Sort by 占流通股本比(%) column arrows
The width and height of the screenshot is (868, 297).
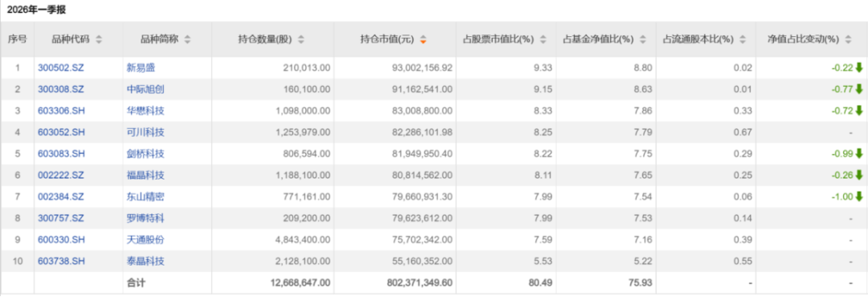[743, 39]
